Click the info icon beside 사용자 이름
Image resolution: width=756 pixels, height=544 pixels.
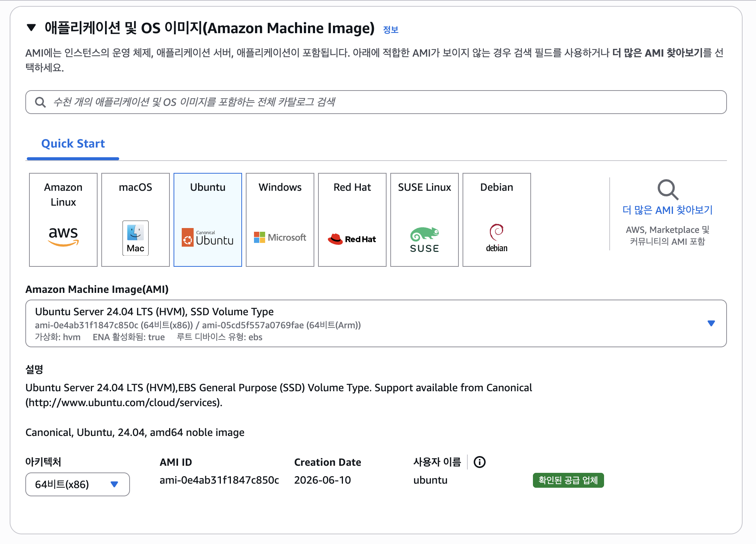pos(480,462)
